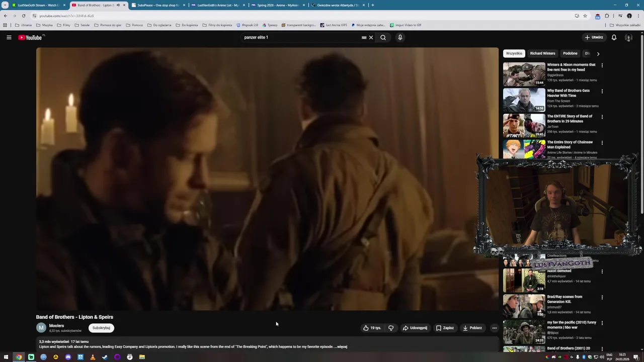Screen dimensions: 644x362
Task: Open the Just Anime GIFS bookmark
Action: [x=334, y=25]
